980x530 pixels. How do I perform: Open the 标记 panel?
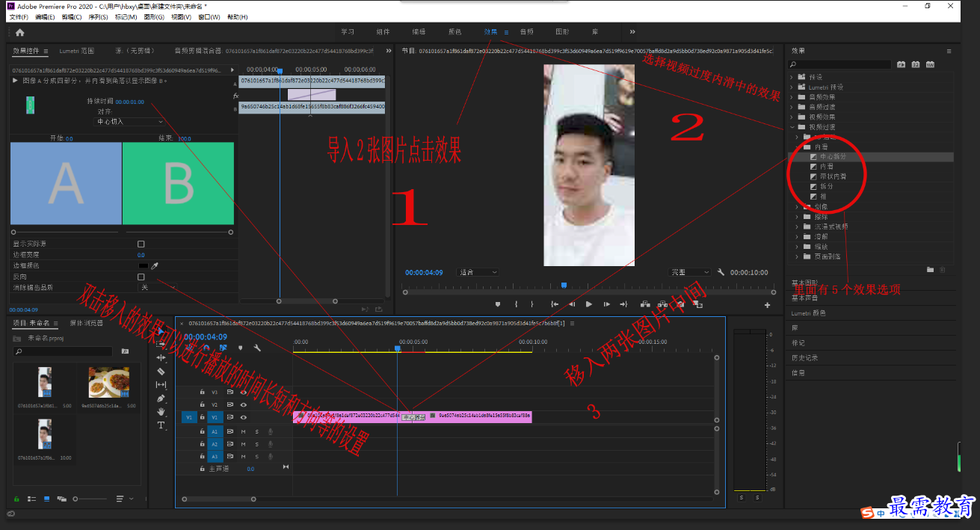coord(798,342)
